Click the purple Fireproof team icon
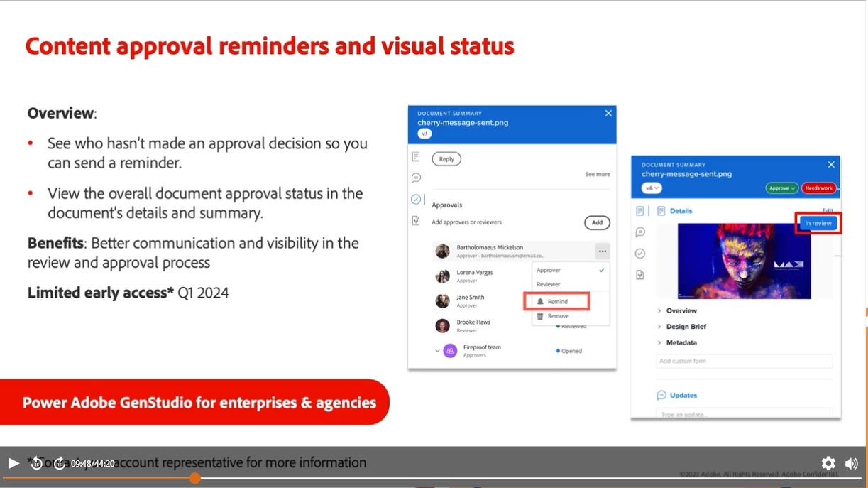This screenshot has height=488, width=868. [x=450, y=351]
